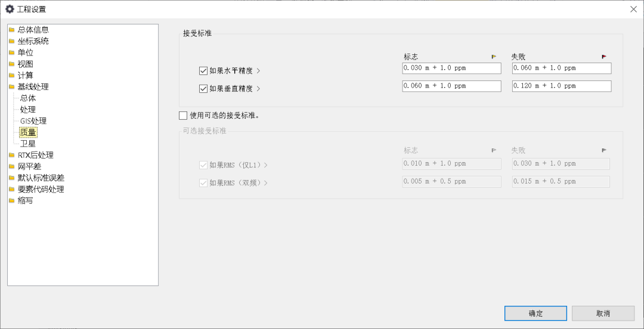Click the folder icon beside 基线处理
The image size is (644, 329).
tap(12, 87)
